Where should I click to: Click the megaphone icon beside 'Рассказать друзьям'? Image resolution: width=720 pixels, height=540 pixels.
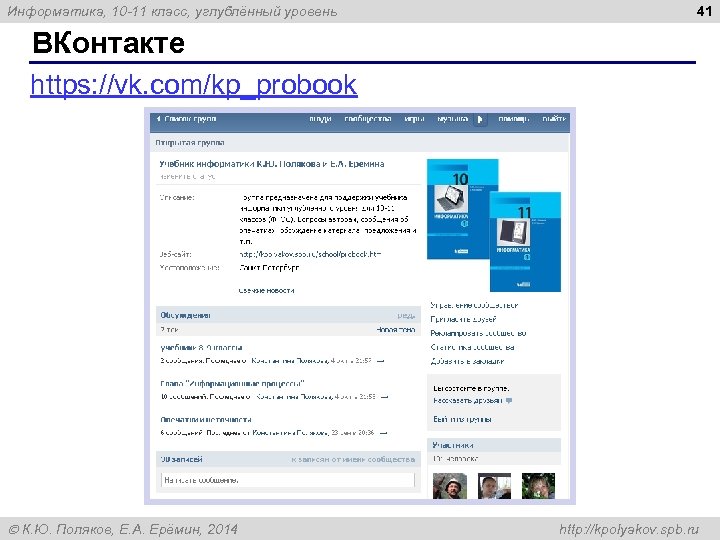pyautogui.click(x=509, y=401)
